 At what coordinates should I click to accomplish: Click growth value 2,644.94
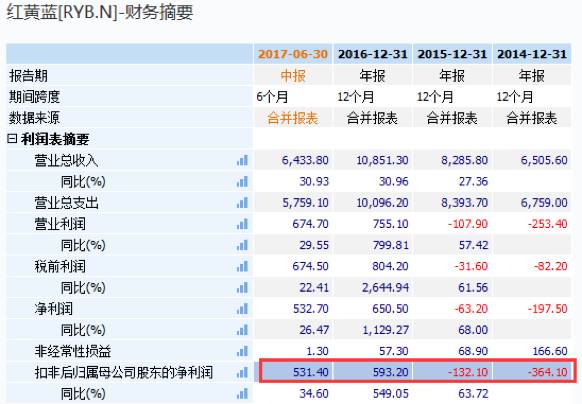(385, 287)
